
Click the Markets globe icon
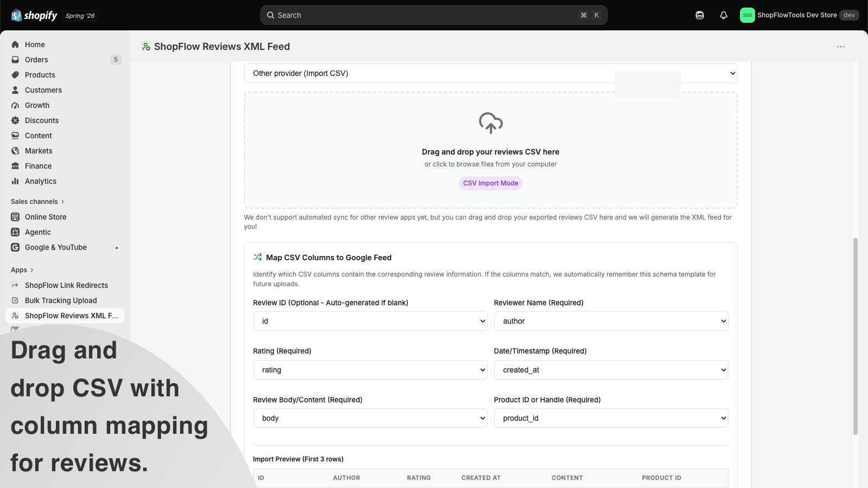[x=15, y=151]
